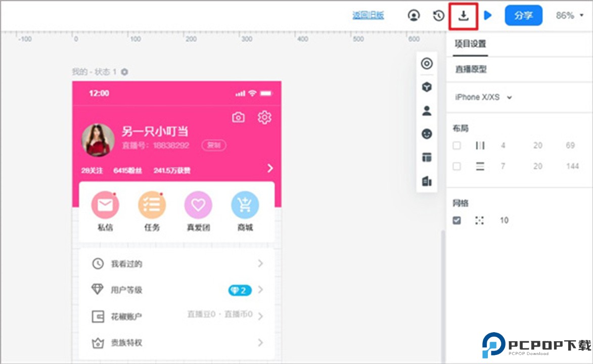
Task: Click the blue play preview icon
Action: (x=488, y=15)
